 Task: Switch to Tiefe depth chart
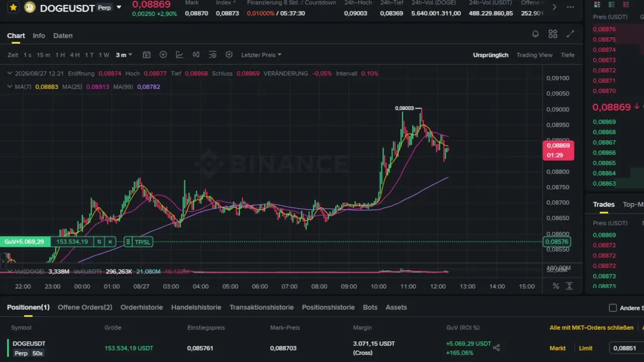pos(568,55)
